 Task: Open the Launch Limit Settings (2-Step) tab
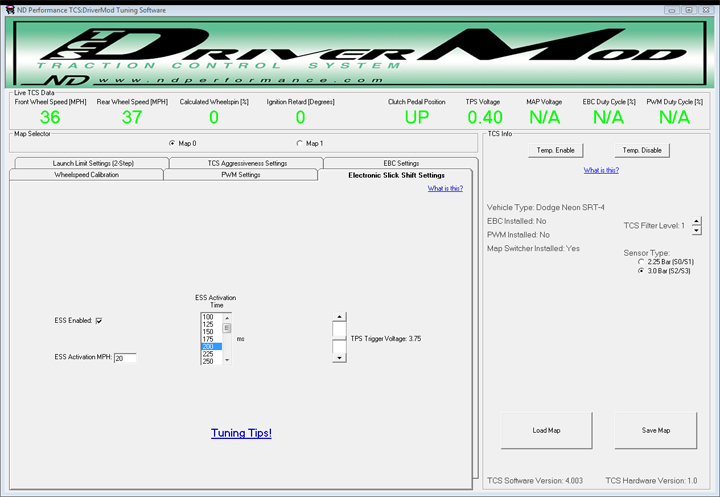pyautogui.click(x=92, y=163)
